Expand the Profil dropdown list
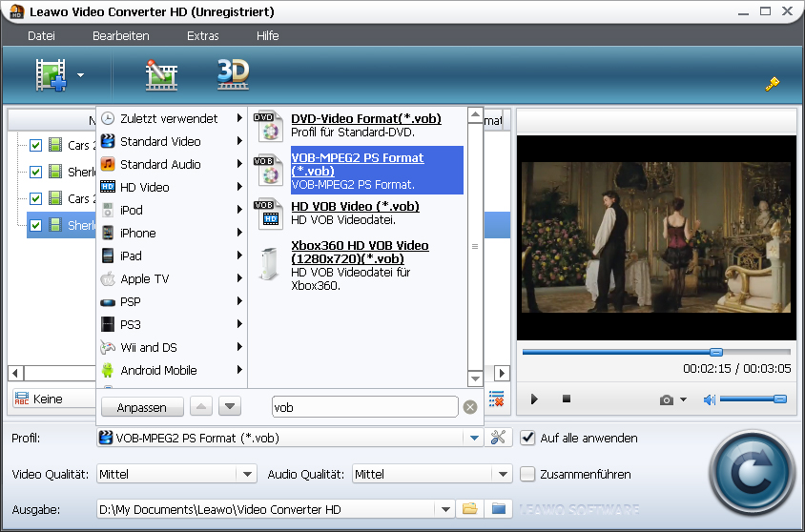This screenshot has height=532, width=805. pos(474,438)
